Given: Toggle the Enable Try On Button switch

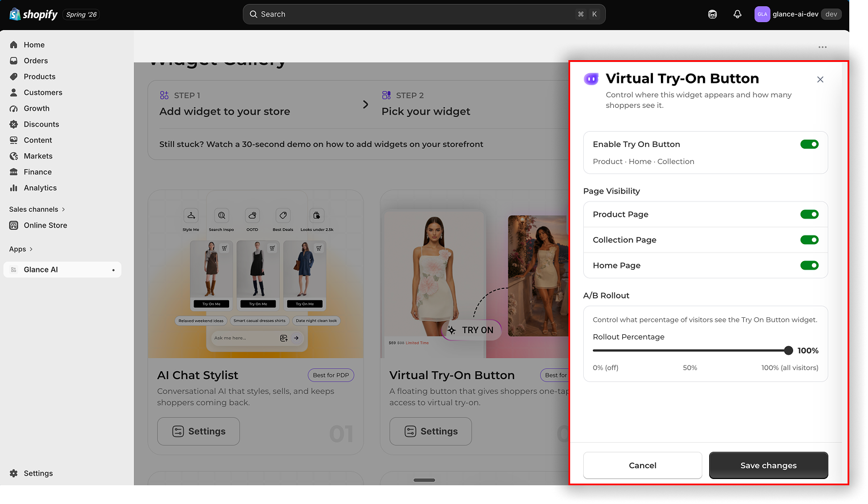Looking at the screenshot, I should click(810, 144).
